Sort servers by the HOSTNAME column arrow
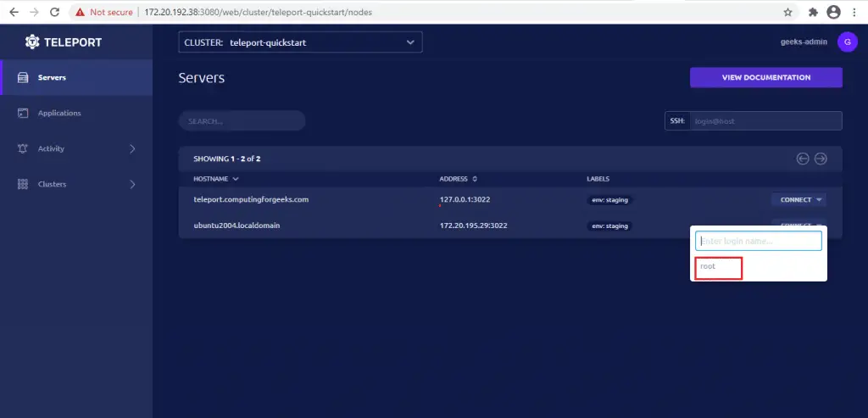The height and width of the screenshot is (418, 868). [x=236, y=179]
